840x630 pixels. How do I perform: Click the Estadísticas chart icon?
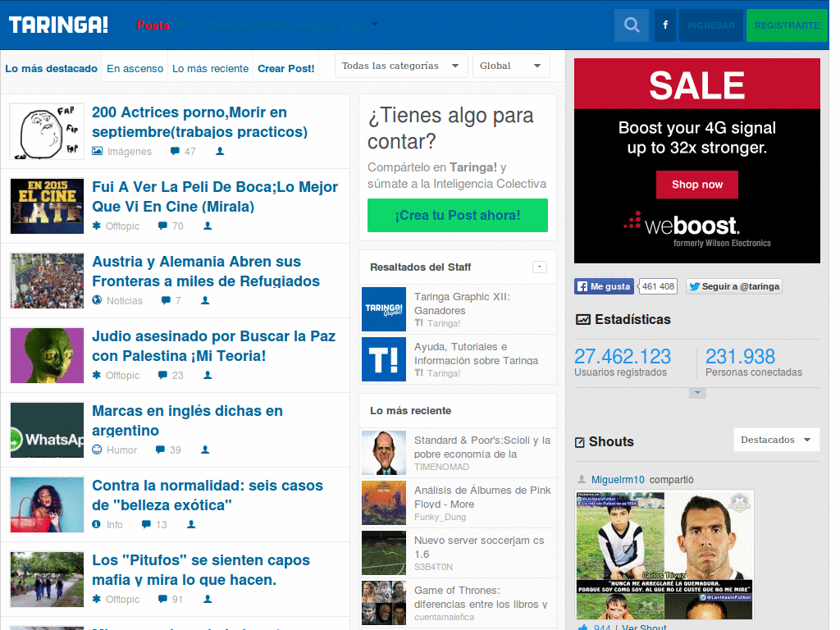(582, 319)
